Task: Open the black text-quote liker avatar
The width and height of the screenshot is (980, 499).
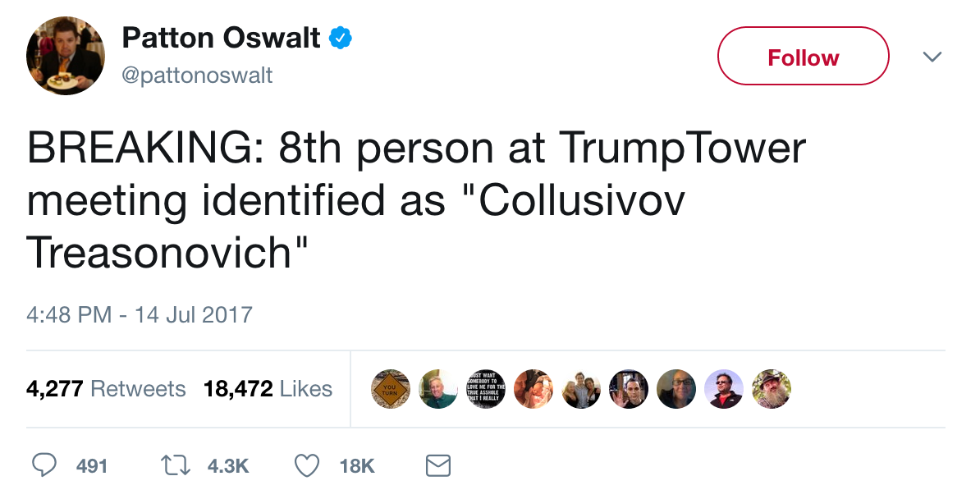Action: tap(485, 389)
